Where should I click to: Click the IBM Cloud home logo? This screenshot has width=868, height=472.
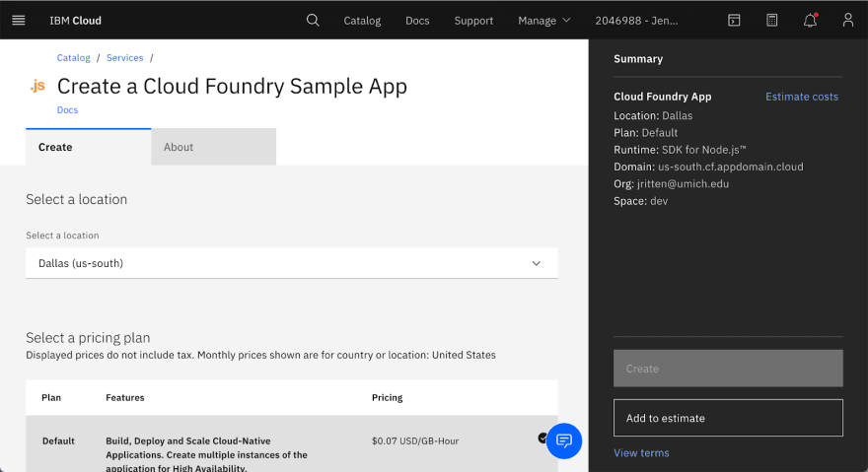[x=75, y=21]
